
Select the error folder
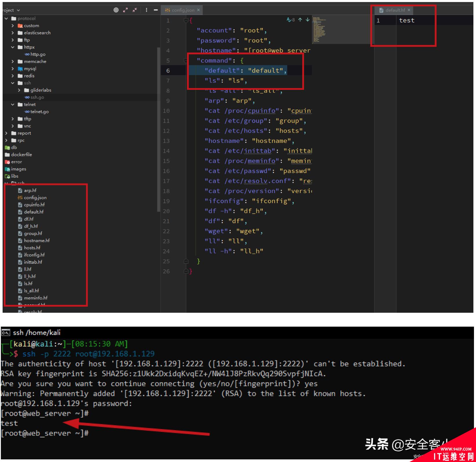click(x=14, y=162)
